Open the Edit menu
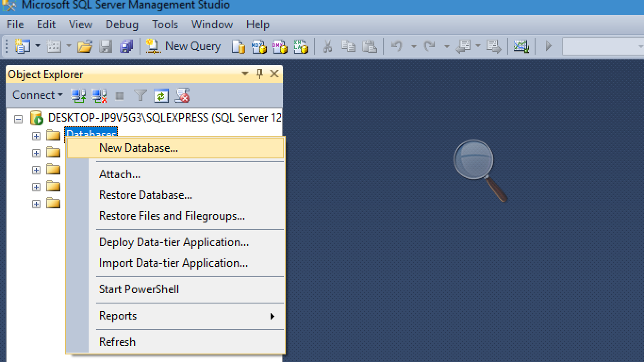This screenshot has height=362, width=644. 46,25
